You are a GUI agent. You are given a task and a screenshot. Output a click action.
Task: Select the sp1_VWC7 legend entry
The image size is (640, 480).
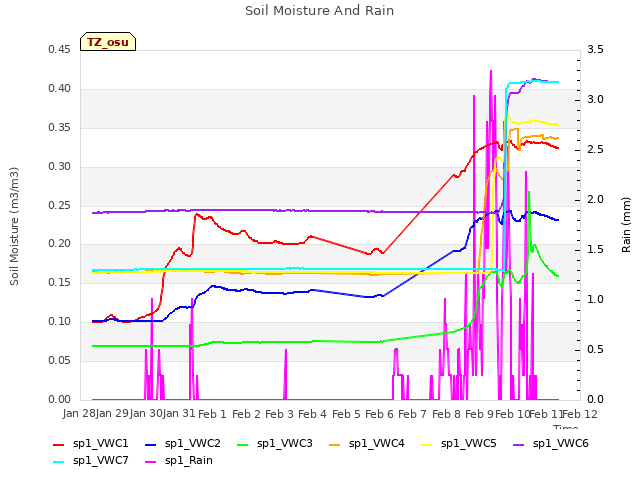click(x=91, y=461)
